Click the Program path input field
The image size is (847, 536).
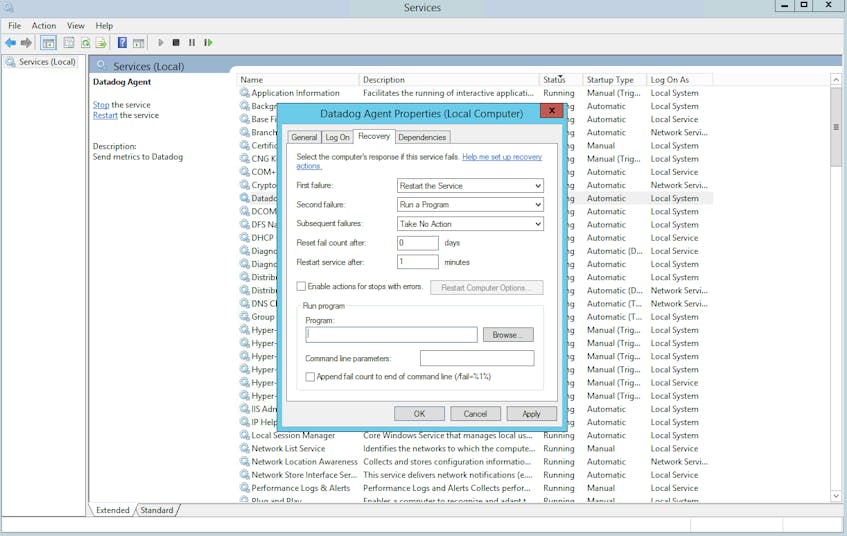(x=391, y=335)
